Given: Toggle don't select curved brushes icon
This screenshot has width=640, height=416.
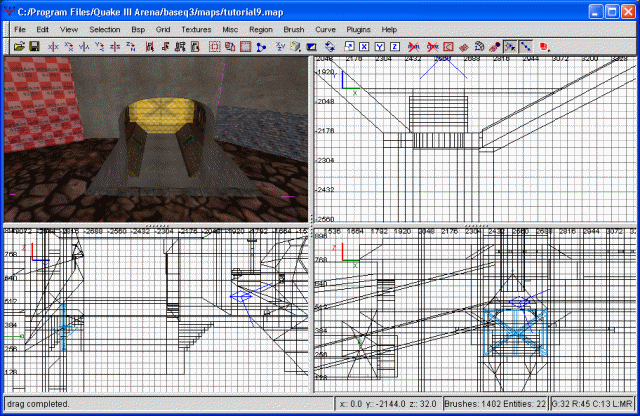Looking at the screenshot, I should (413, 47).
